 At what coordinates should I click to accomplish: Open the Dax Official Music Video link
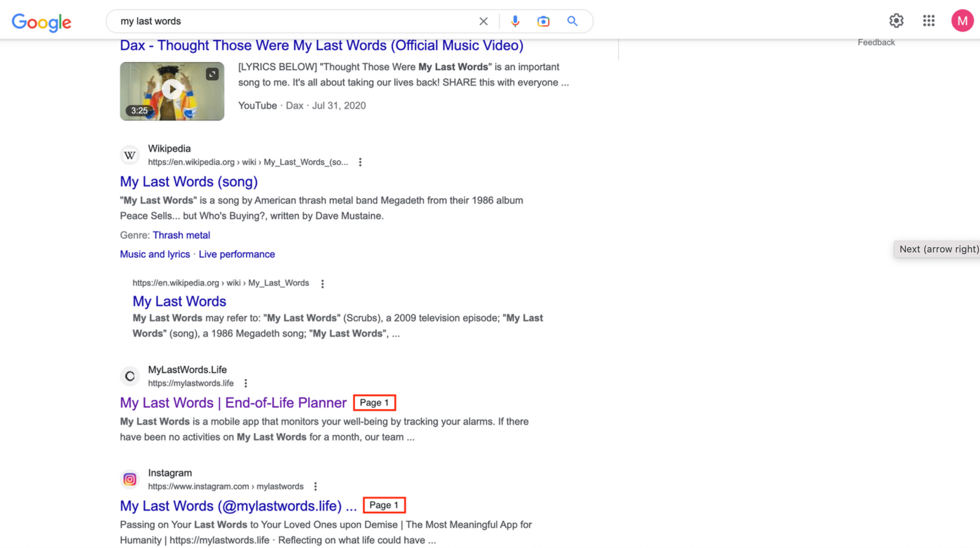point(321,45)
